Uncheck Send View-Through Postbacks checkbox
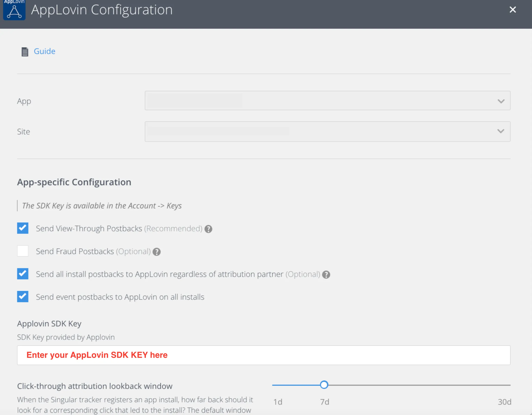The width and height of the screenshot is (532, 415). tap(23, 228)
